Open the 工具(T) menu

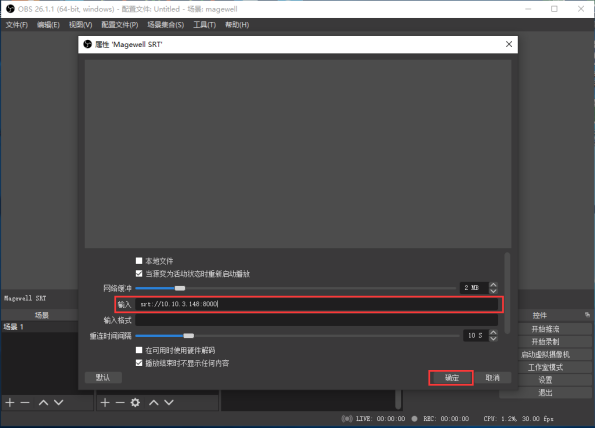click(205, 25)
